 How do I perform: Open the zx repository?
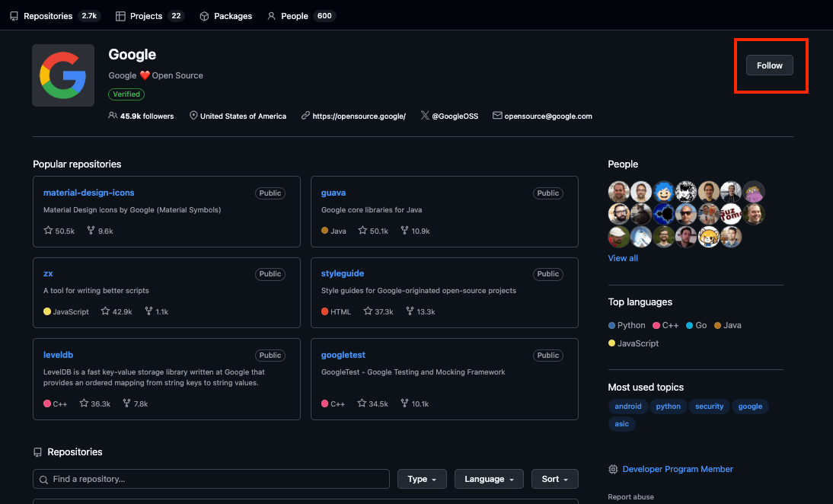(48, 273)
